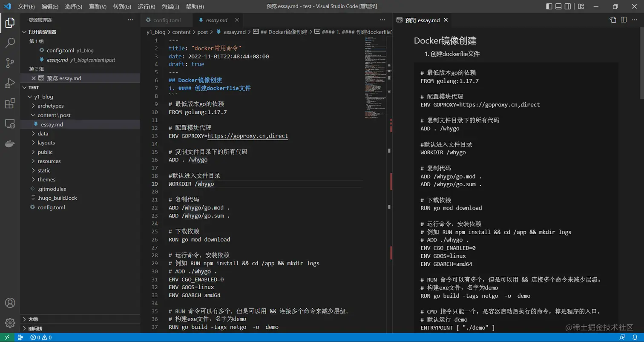The width and height of the screenshot is (644, 342).
Task: Close the essay.md editor tab
Action: point(237,20)
